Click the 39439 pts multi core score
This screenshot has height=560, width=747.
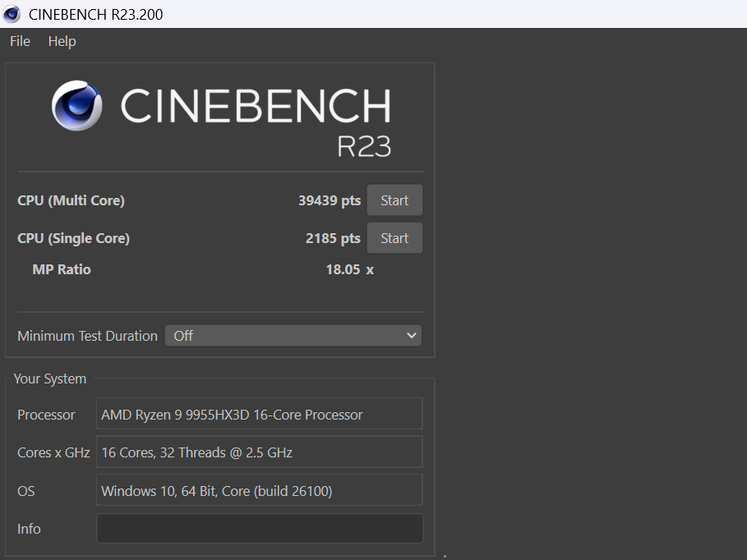[330, 200]
